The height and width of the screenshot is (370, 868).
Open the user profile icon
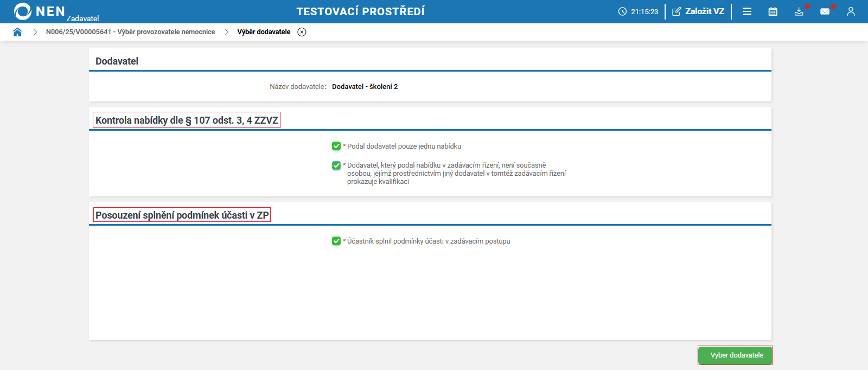[x=851, y=11]
